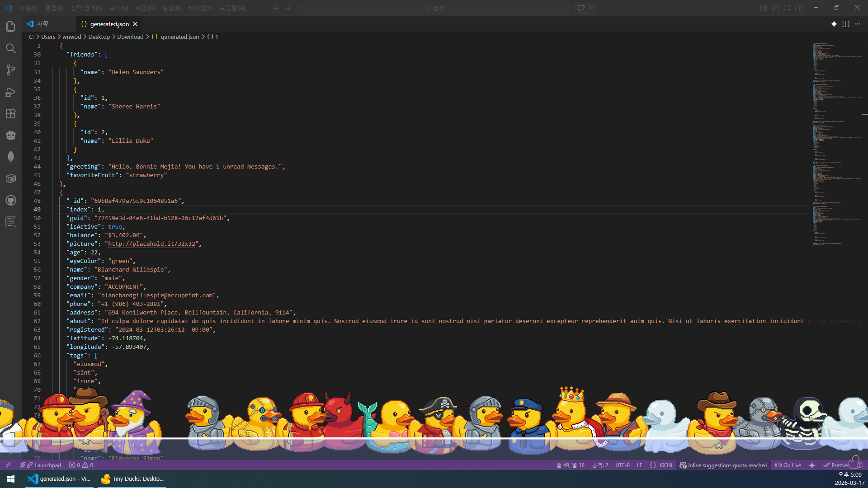
Task: Toggle the secondary sidebar
Action: [x=799, y=8]
